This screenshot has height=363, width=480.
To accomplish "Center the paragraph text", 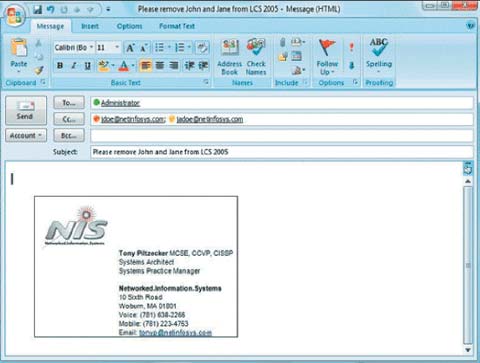I will tap(160, 66).
